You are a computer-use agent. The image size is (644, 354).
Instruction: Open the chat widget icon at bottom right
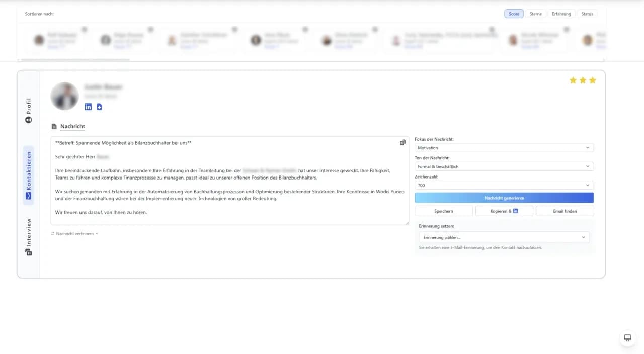pyautogui.click(x=627, y=338)
